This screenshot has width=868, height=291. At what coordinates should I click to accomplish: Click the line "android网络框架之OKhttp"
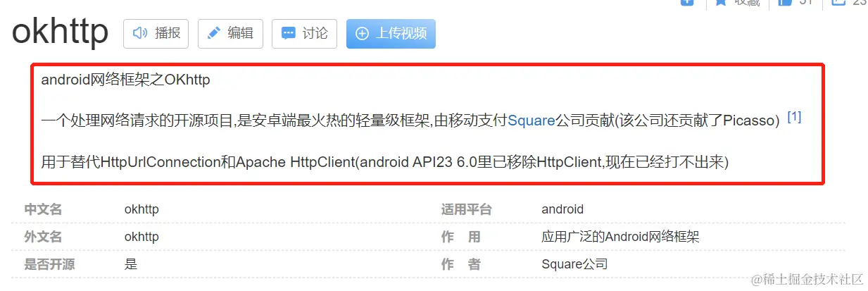point(126,80)
